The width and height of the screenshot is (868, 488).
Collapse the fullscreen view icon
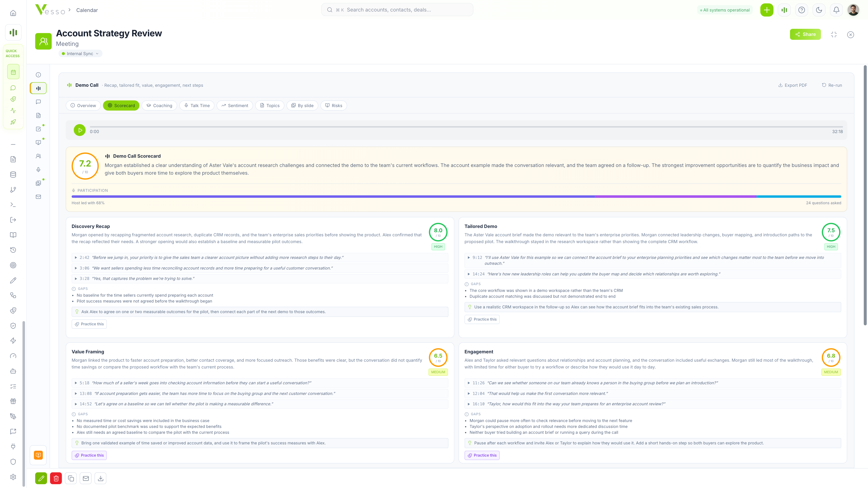pyautogui.click(x=834, y=35)
